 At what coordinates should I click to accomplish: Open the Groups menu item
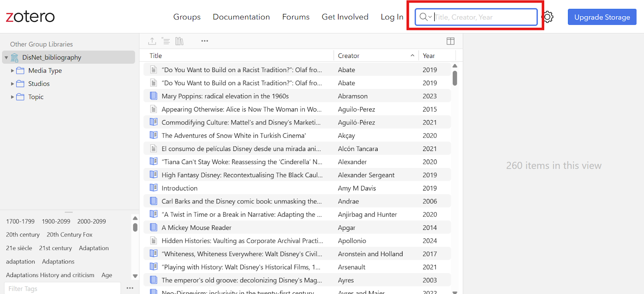[187, 17]
